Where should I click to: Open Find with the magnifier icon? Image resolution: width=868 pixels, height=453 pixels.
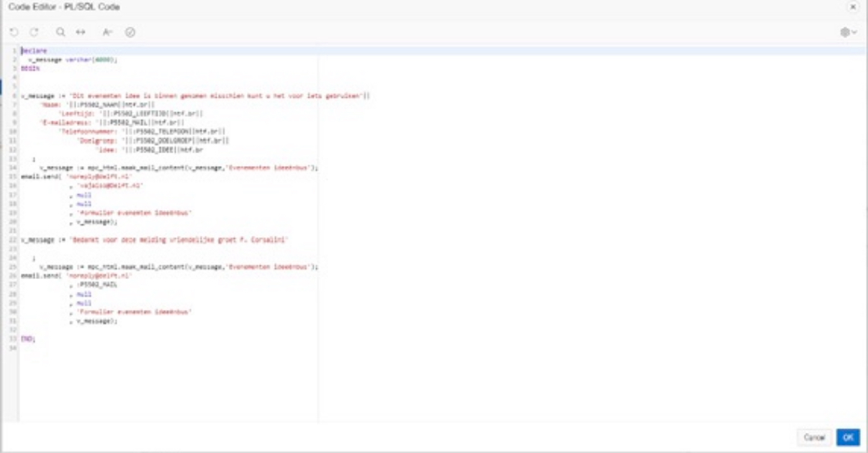60,32
